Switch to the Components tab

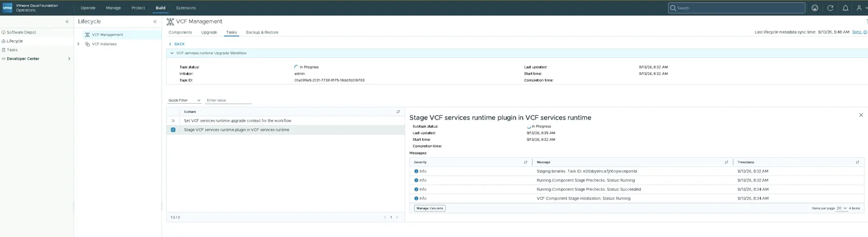[x=180, y=33]
